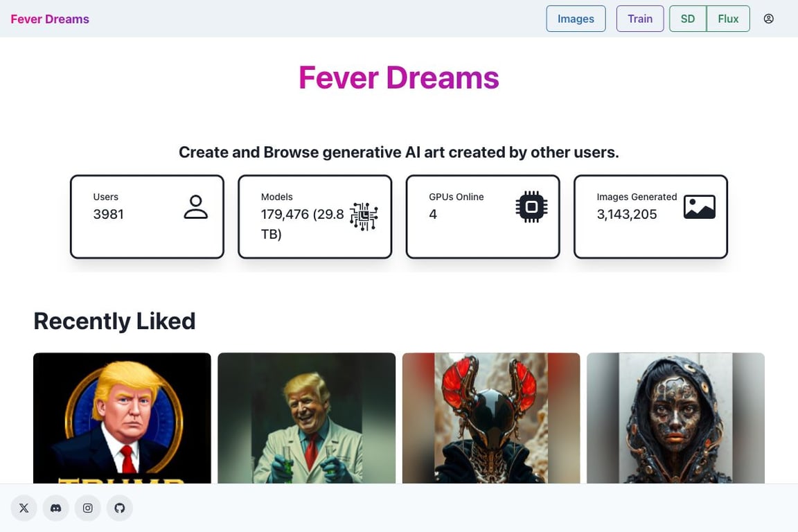The height and width of the screenshot is (532, 798).
Task: Open the red-horned black helmet thumbnail
Action: coord(491,418)
